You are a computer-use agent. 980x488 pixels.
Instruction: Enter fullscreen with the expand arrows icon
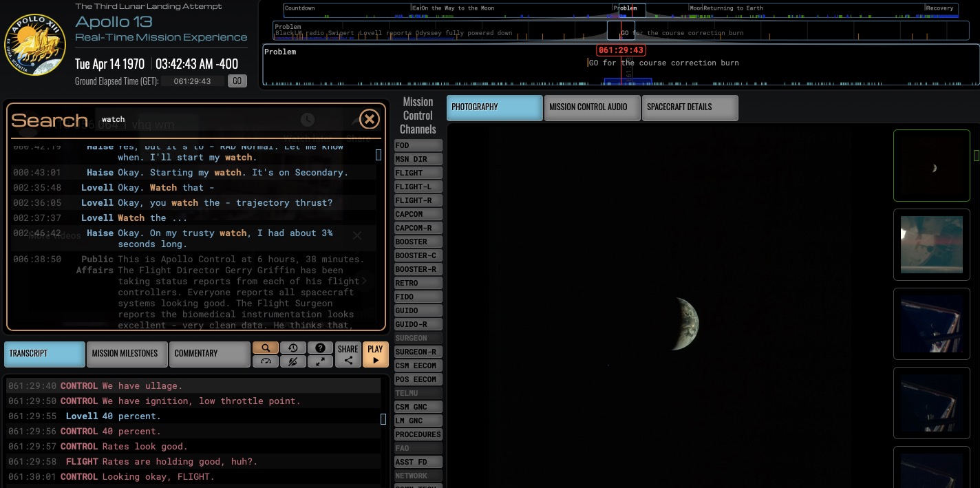pyautogui.click(x=320, y=361)
